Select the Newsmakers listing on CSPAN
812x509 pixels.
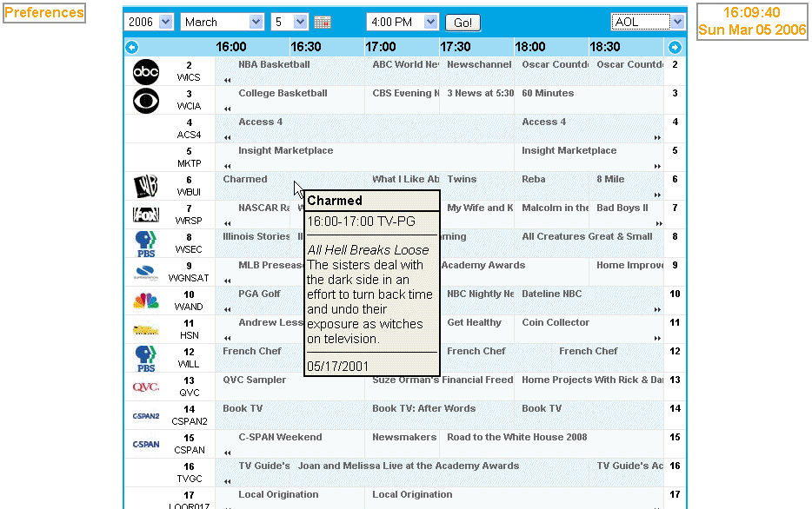click(404, 437)
